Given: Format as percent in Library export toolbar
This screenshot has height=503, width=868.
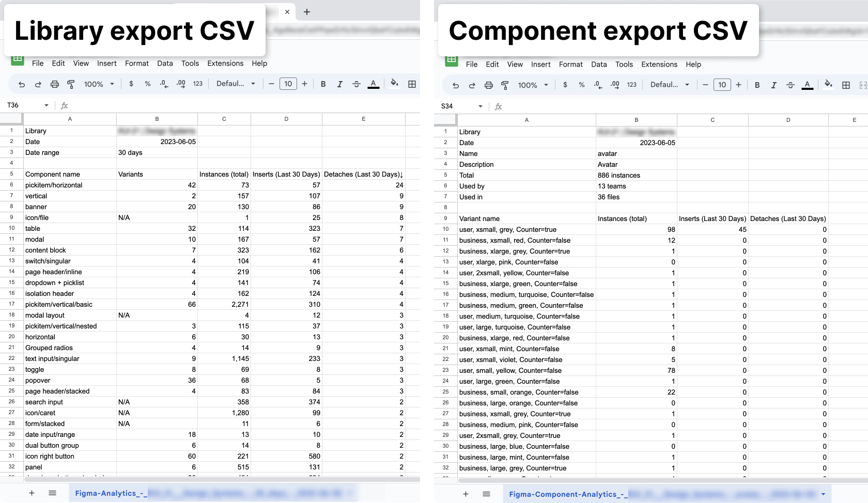Looking at the screenshot, I should pos(148,84).
